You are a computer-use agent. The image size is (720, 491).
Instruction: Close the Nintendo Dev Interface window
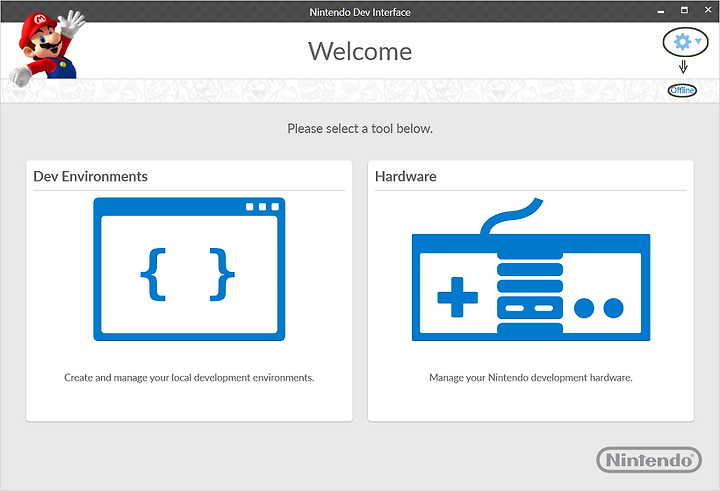click(x=708, y=10)
